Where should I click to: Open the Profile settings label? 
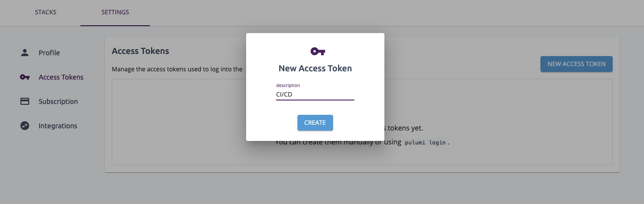49,53
